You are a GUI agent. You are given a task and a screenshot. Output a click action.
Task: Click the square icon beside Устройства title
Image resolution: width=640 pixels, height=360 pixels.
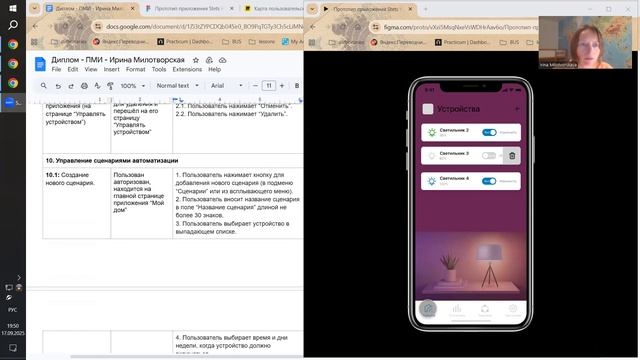tap(428, 109)
